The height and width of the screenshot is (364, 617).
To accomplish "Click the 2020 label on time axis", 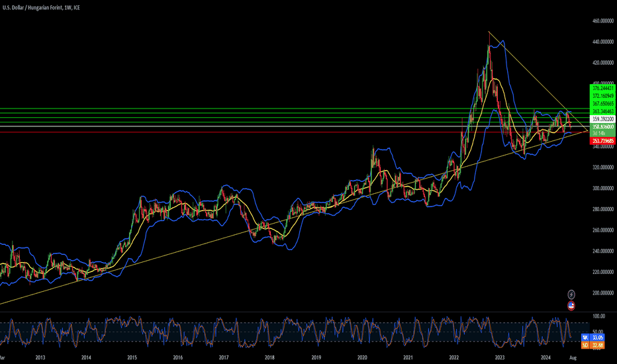I will pos(362,357).
